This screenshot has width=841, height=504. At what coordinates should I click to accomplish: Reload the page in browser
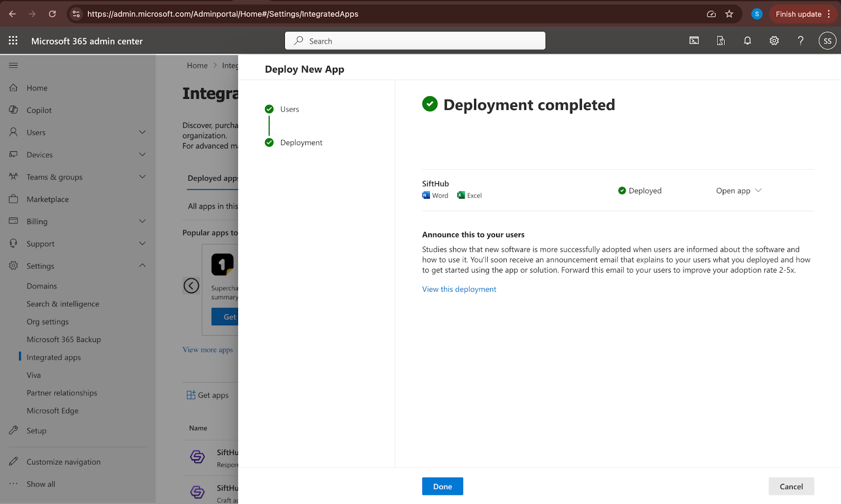53,14
